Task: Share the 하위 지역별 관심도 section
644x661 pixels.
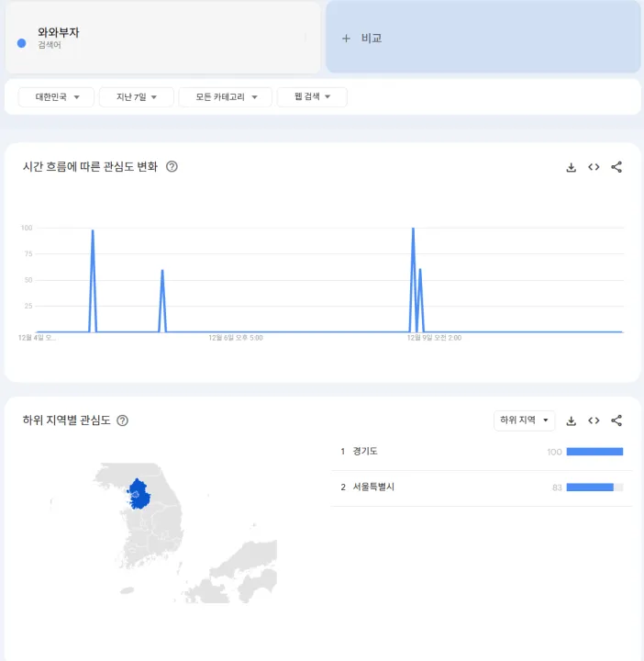Action: pos(616,420)
